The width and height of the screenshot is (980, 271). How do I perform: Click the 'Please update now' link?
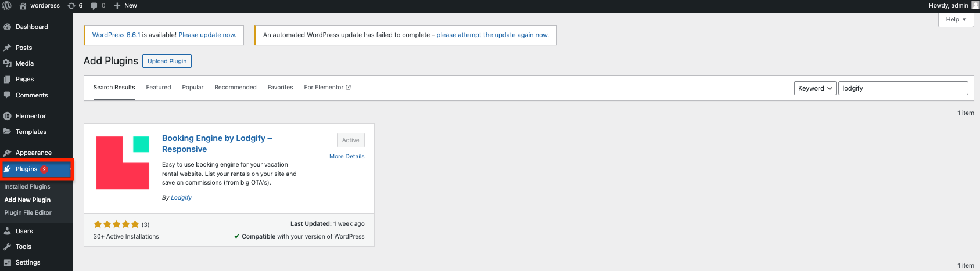coord(206,35)
